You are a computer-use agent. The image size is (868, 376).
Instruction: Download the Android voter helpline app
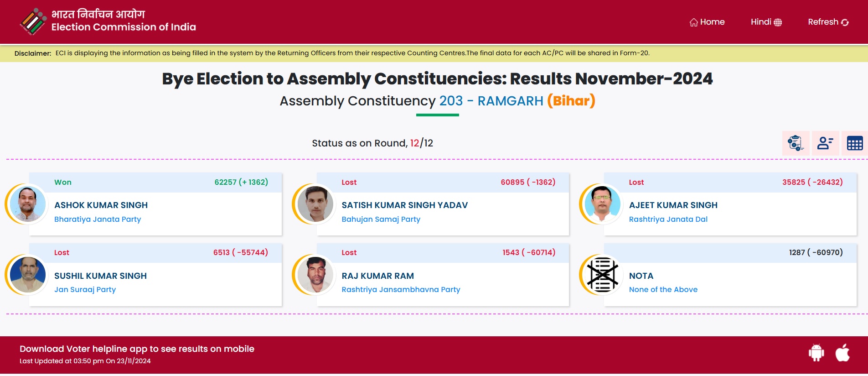pyautogui.click(x=816, y=353)
